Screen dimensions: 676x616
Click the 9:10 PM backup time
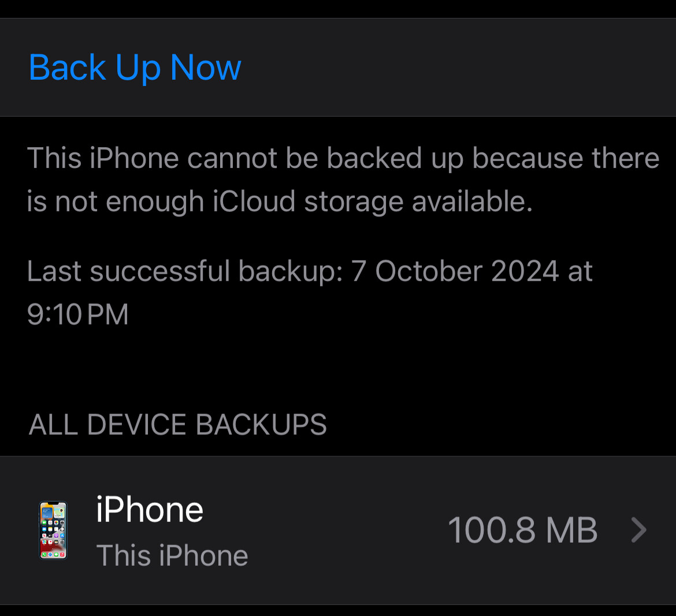click(77, 315)
